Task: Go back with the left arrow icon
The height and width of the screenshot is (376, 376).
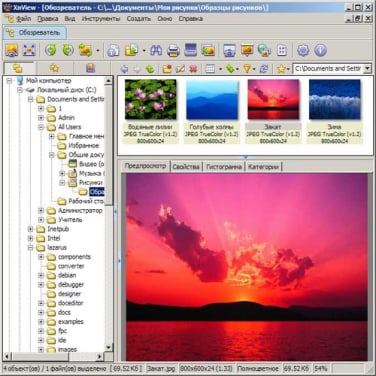Action: (124, 69)
